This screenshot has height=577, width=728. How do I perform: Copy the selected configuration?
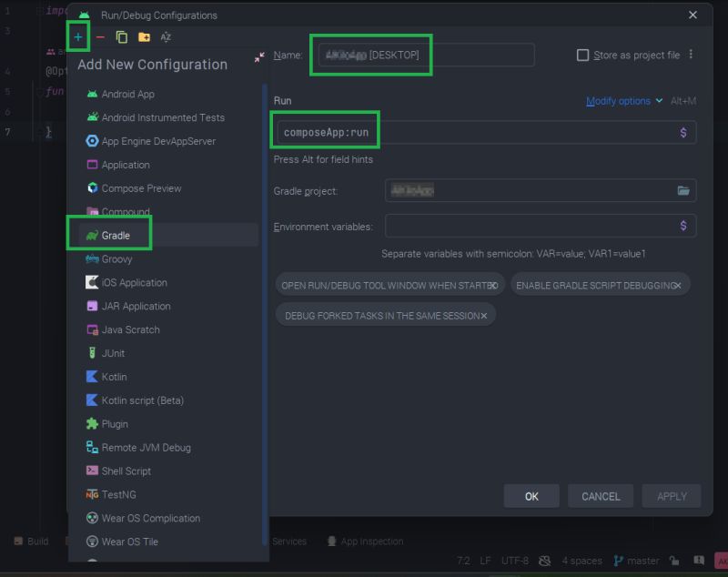point(123,37)
